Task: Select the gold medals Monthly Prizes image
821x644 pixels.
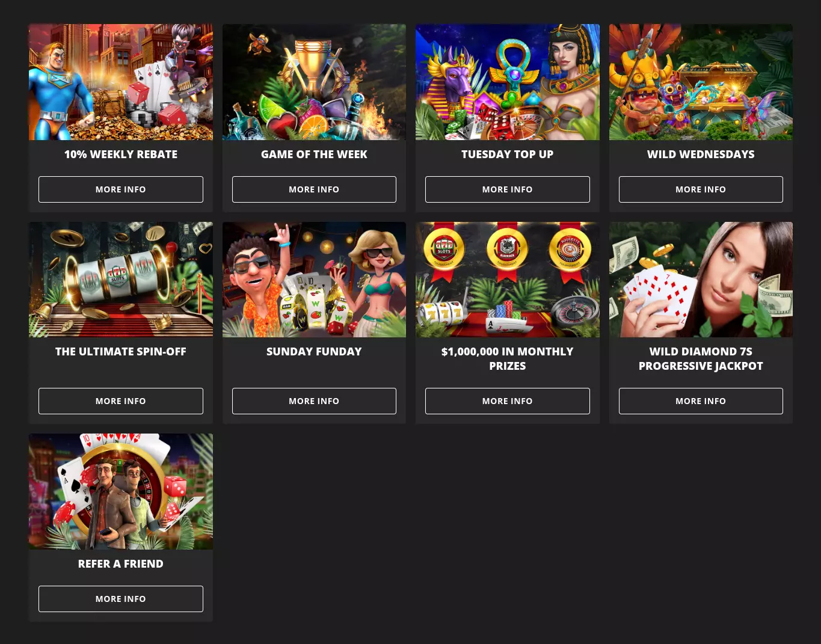Action: coord(507,280)
